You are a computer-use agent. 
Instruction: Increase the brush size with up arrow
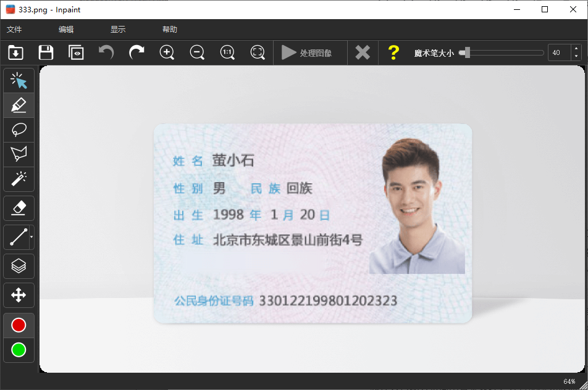click(576, 49)
